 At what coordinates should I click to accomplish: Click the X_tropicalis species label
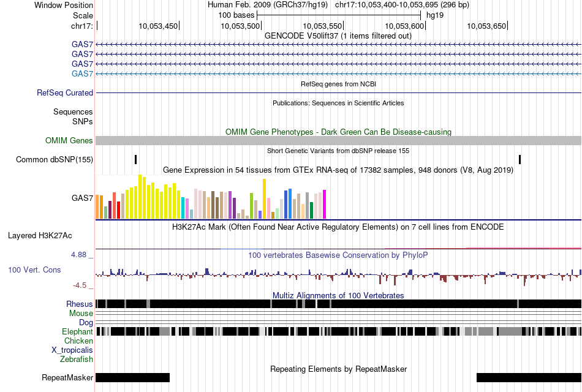72,350
